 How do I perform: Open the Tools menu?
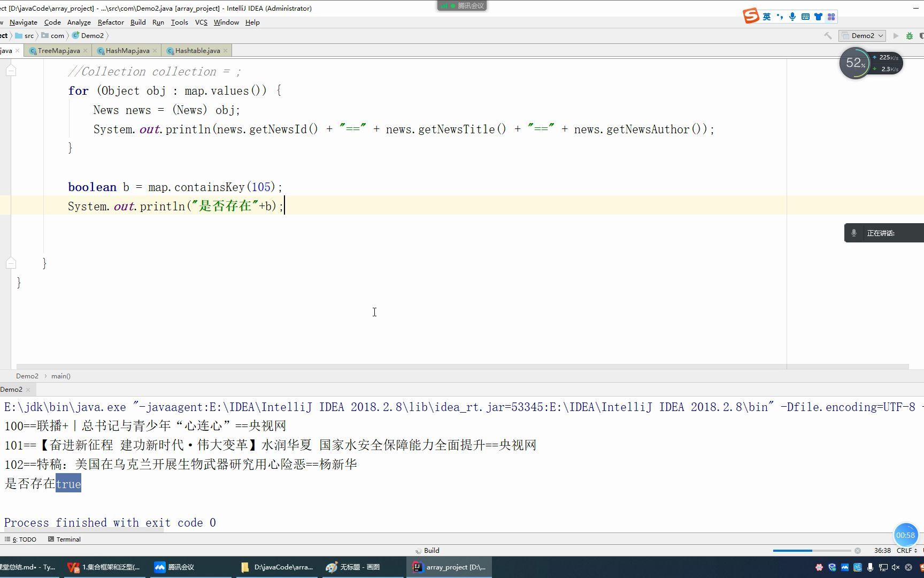click(x=179, y=22)
